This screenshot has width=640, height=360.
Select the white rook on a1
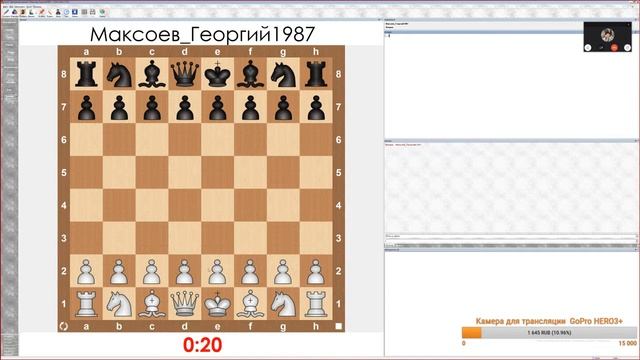coord(86,304)
